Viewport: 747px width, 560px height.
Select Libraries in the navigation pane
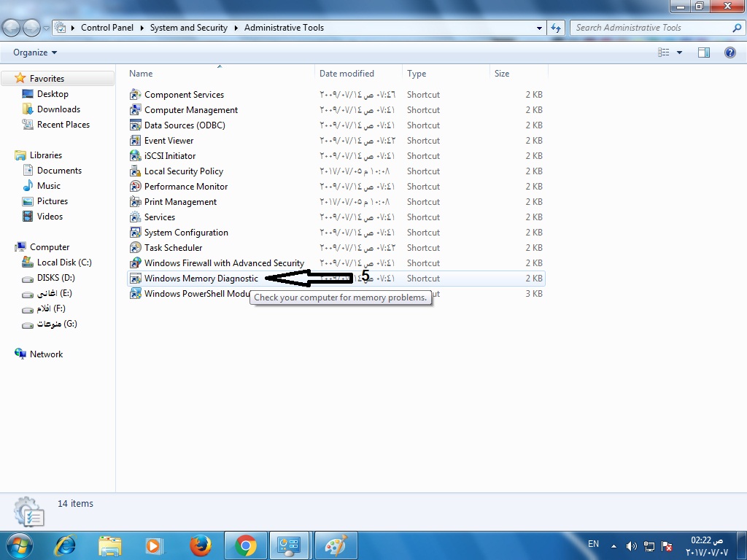pos(46,155)
